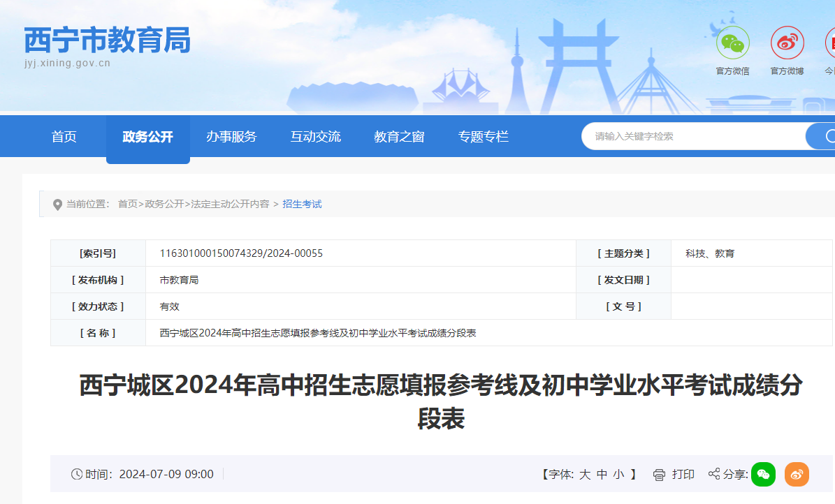
Task: Share article via orange Weibo icon
Action: (x=797, y=475)
